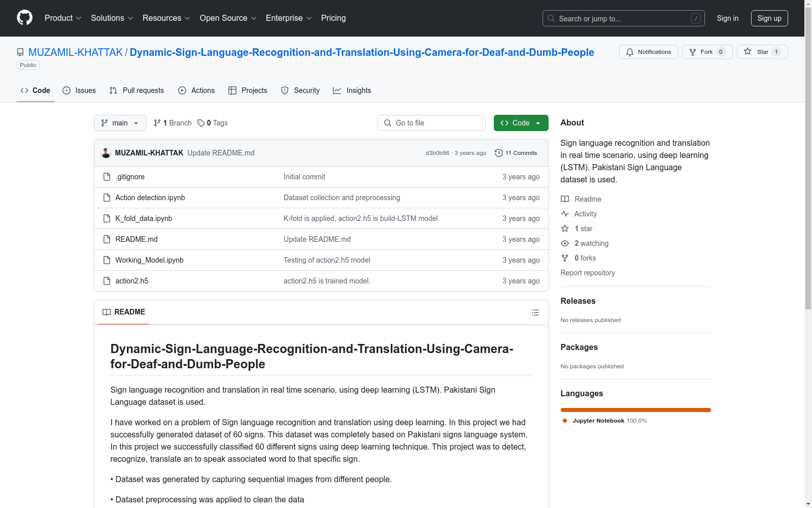
Task: Open the repository name link in the header
Action: 362,52
